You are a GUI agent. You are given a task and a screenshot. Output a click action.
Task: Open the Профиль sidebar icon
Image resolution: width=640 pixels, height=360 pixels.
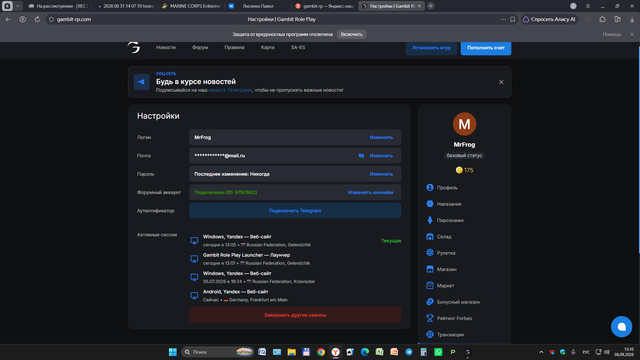pyautogui.click(x=430, y=187)
